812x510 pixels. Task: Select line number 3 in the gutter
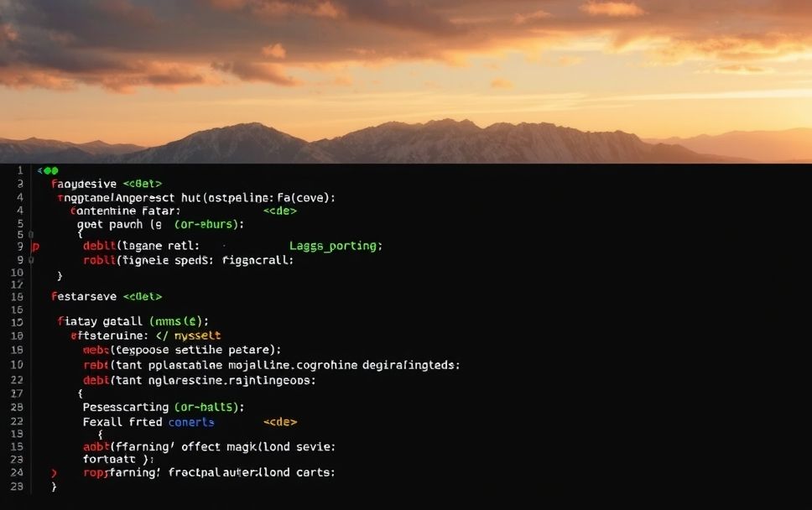[20, 184]
